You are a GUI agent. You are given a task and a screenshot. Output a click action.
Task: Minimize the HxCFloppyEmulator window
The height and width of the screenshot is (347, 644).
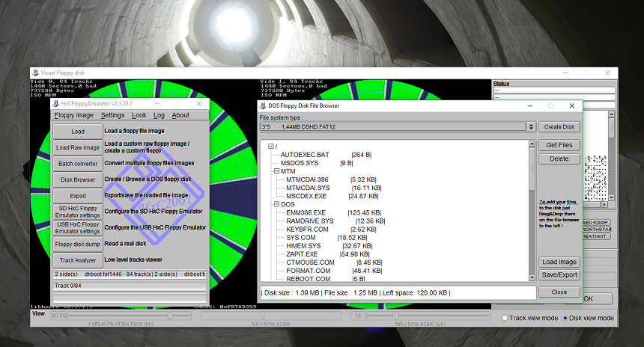pos(157,103)
